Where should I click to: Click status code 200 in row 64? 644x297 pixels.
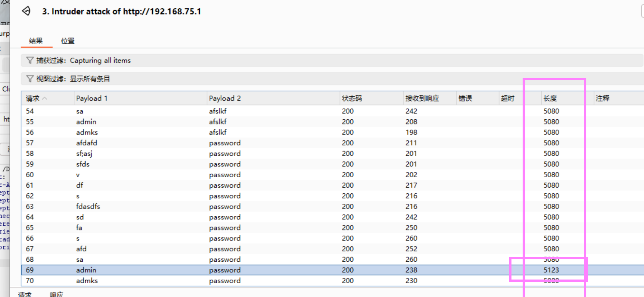(x=348, y=217)
